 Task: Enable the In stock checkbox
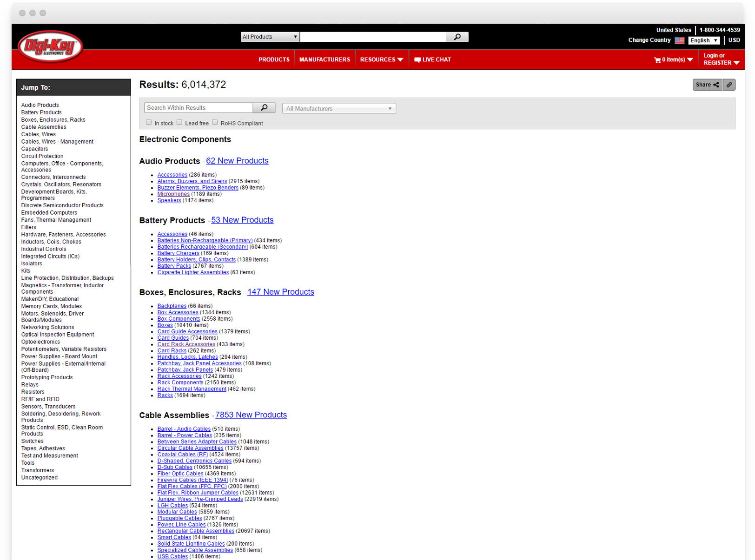click(149, 122)
